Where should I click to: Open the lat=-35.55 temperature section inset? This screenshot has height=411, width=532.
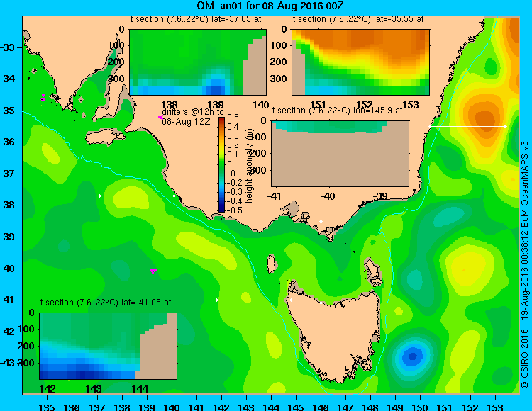tap(360, 62)
